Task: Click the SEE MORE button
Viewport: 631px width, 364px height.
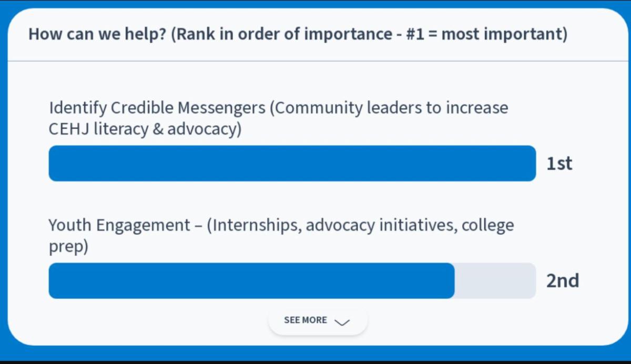Action: 318,320
